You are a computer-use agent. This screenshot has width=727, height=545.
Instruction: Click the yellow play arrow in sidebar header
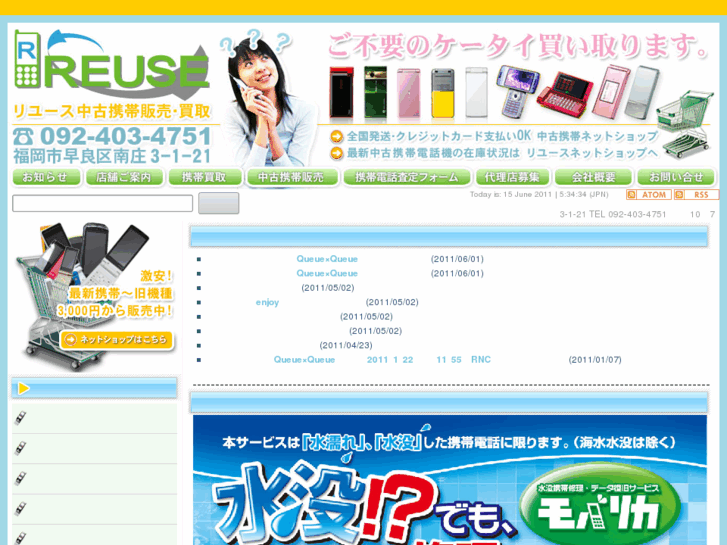tap(24, 389)
